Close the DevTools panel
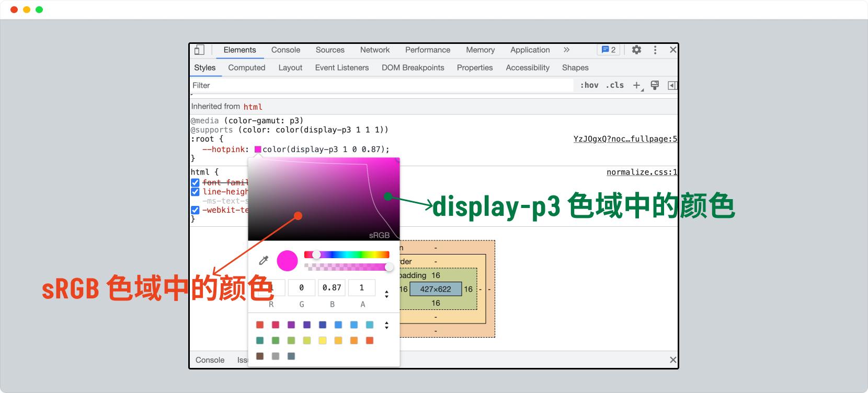868x393 pixels. [673, 50]
